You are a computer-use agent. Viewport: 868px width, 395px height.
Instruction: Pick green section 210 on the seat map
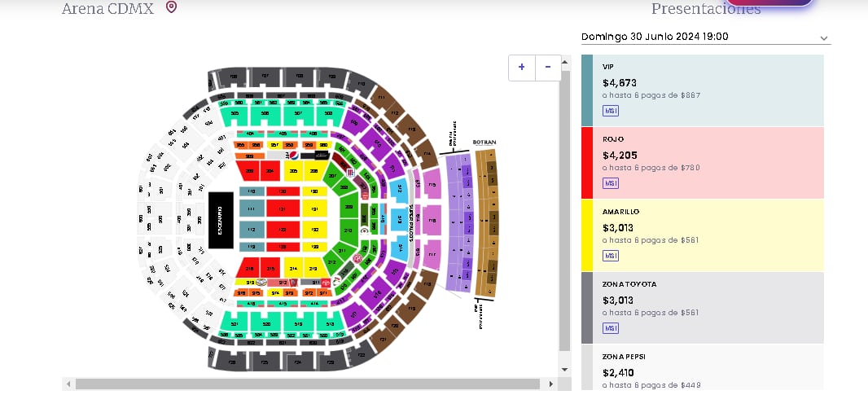[x=349, y=231]
